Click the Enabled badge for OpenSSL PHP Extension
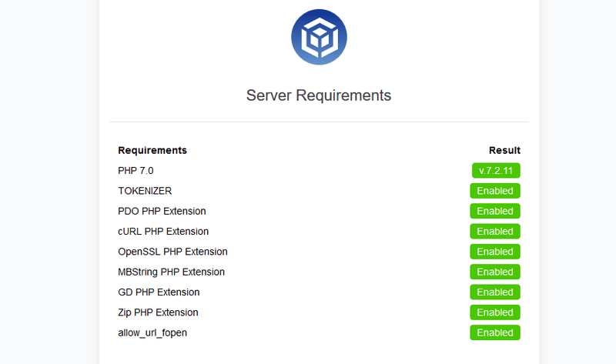The width and height of the screenshot is (616, 364). tap(495, 252)
